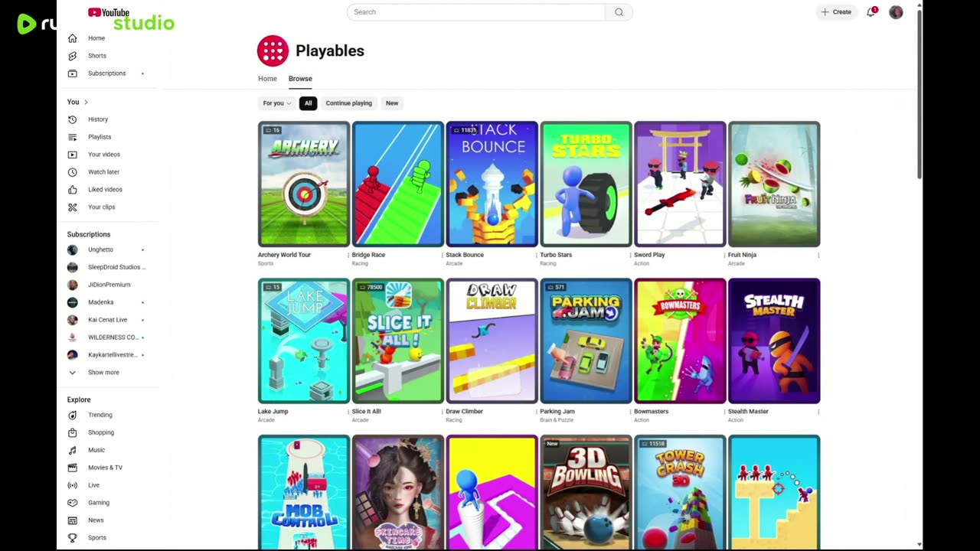
Task: Open the account avatar menu
Action: [896, 12]
